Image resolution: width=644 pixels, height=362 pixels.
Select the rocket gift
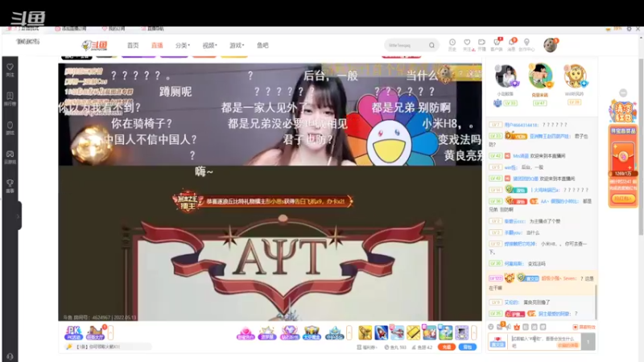pos(381,333)
